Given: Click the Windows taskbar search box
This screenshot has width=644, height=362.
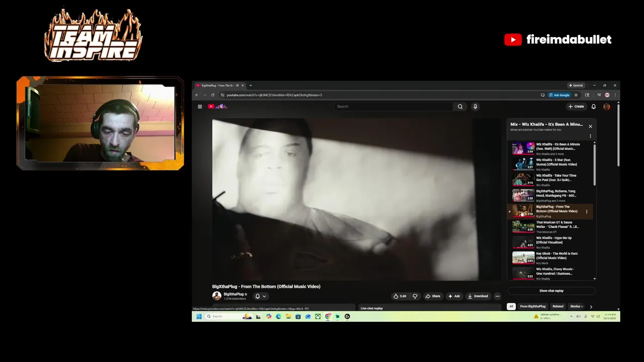Looking at the screenshot, I should [229, 316].
